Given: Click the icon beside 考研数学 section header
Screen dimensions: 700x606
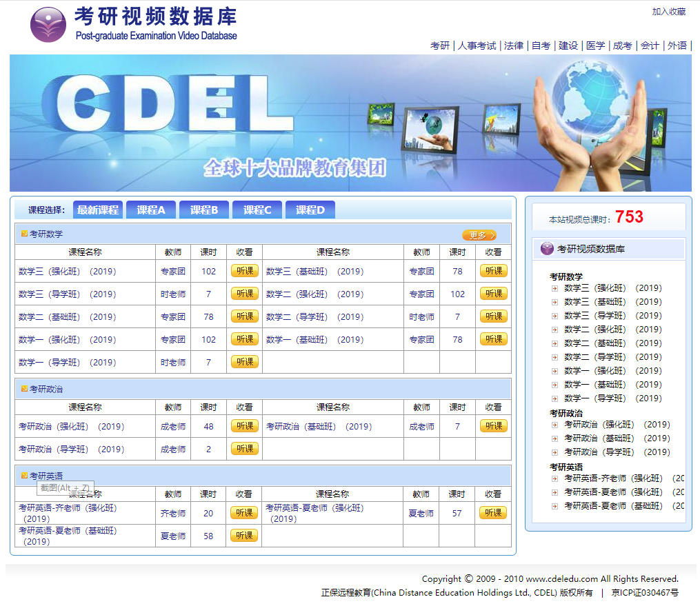Looking at the screenshot, I should coord(24,234).
